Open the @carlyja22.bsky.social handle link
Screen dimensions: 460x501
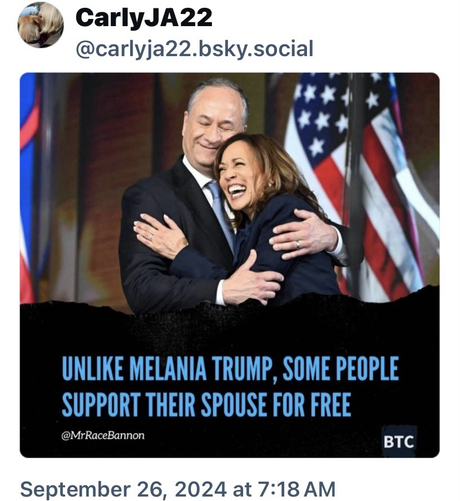click(194, 49)
